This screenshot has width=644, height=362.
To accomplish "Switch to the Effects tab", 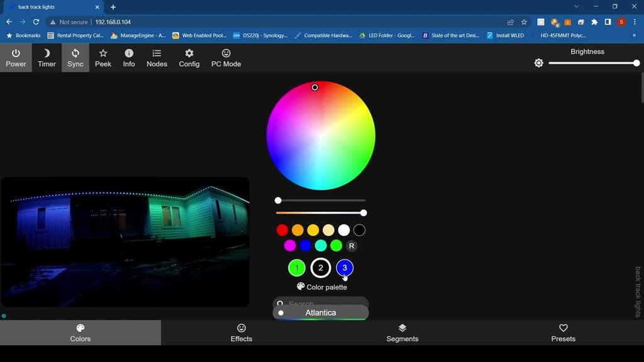I will click(241, 333).
